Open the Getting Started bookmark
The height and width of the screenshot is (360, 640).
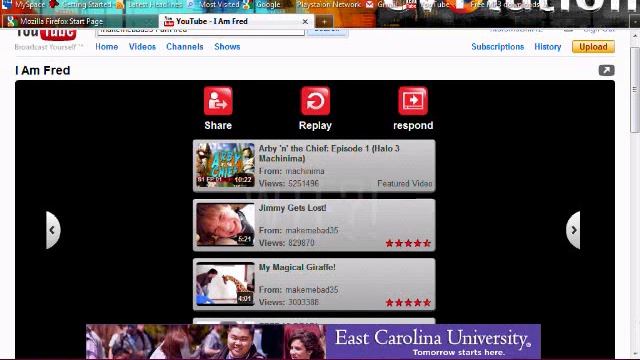pyautogui.click(x=82, y=5)
